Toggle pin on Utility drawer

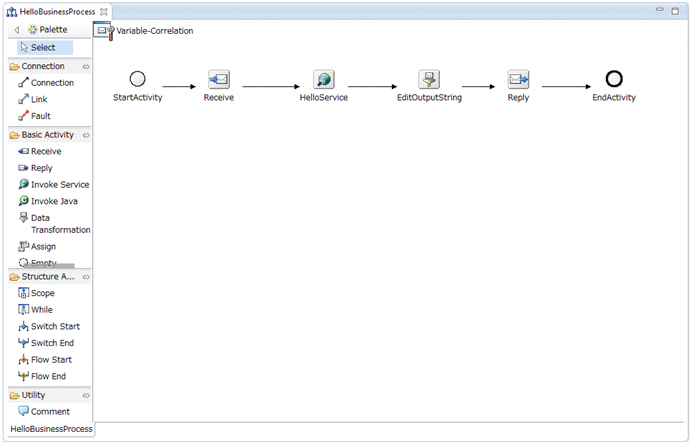click(86, 396)
